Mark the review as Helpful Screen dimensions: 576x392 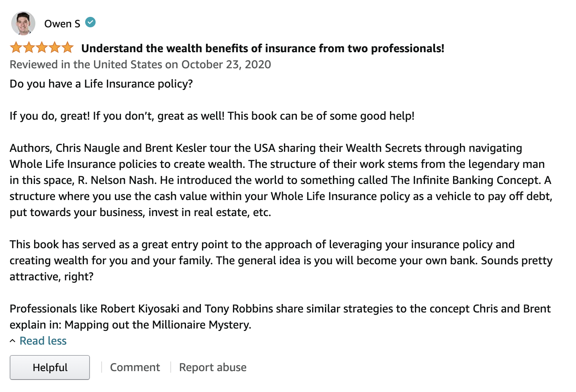tap(50, 367)
